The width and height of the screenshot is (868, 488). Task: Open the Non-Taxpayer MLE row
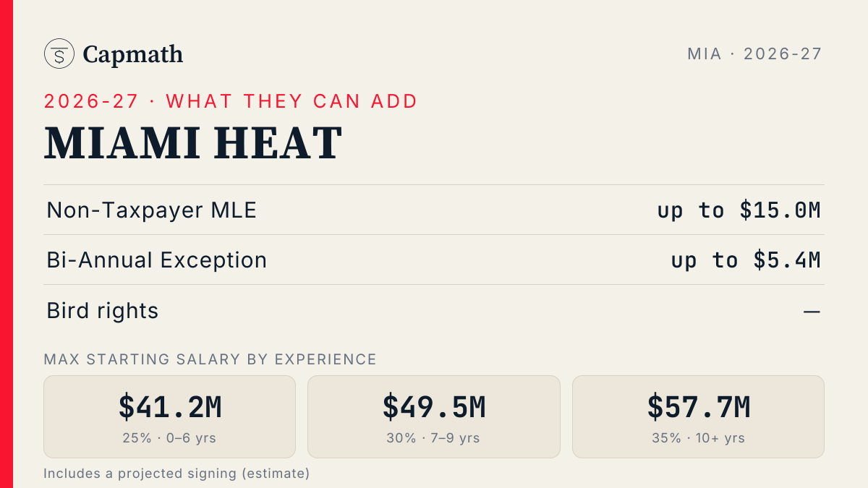point(434,210)
